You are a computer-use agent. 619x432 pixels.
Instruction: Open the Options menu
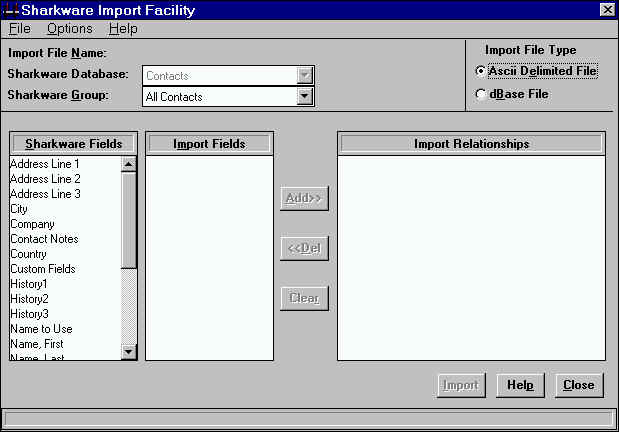[x=69, y=29]
